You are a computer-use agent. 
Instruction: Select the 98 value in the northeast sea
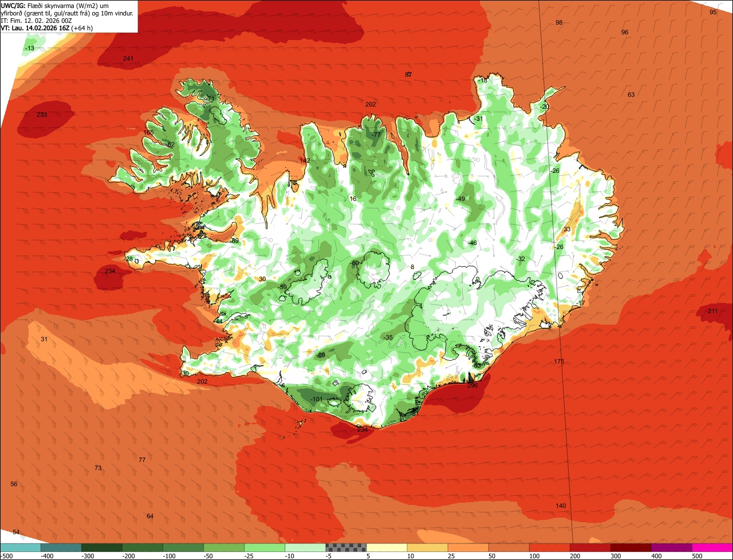559,22
